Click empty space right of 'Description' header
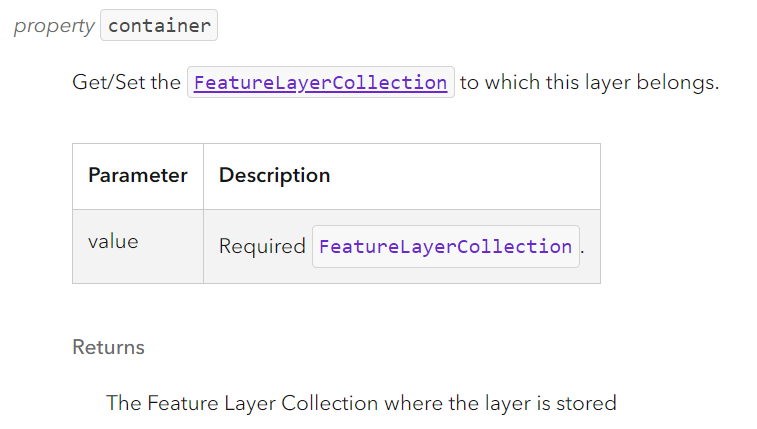The image size is (757, 429). [x=463, y=176]
